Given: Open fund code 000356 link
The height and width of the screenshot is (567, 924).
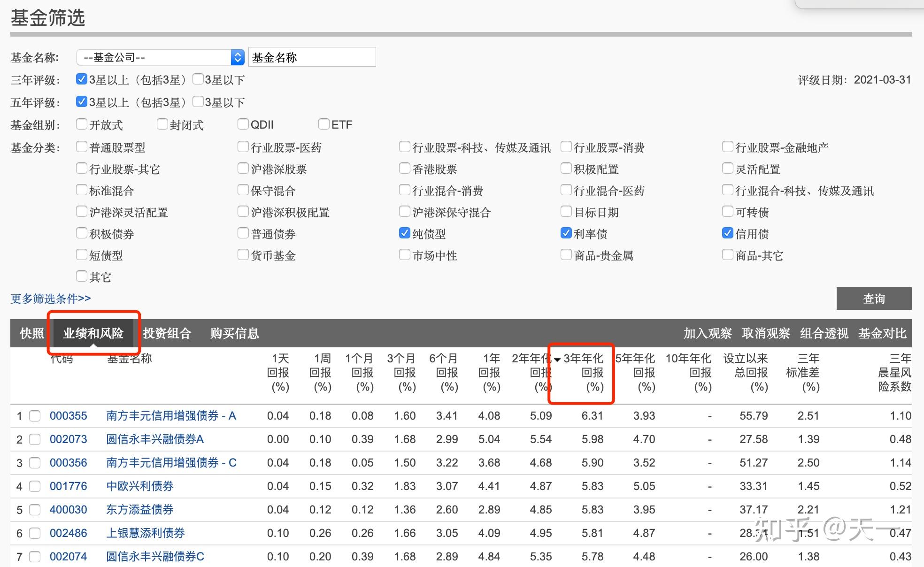Looking at the screenshot, I should pos(69,463).
